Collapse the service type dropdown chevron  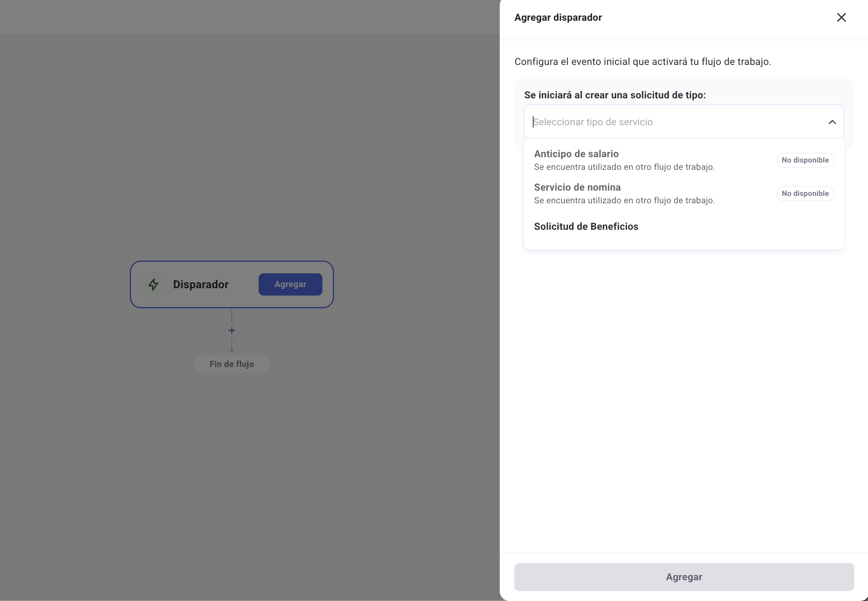click(832, 122)
